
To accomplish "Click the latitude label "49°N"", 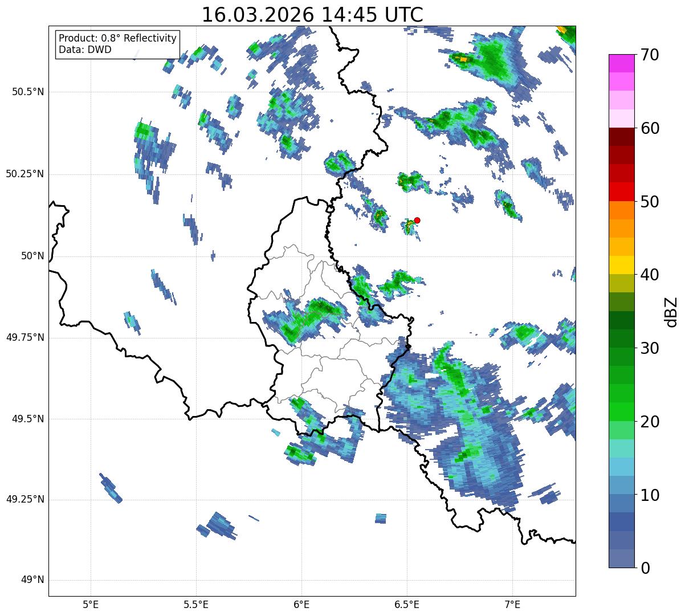I will pyautogui.click(x=32, y=580).
